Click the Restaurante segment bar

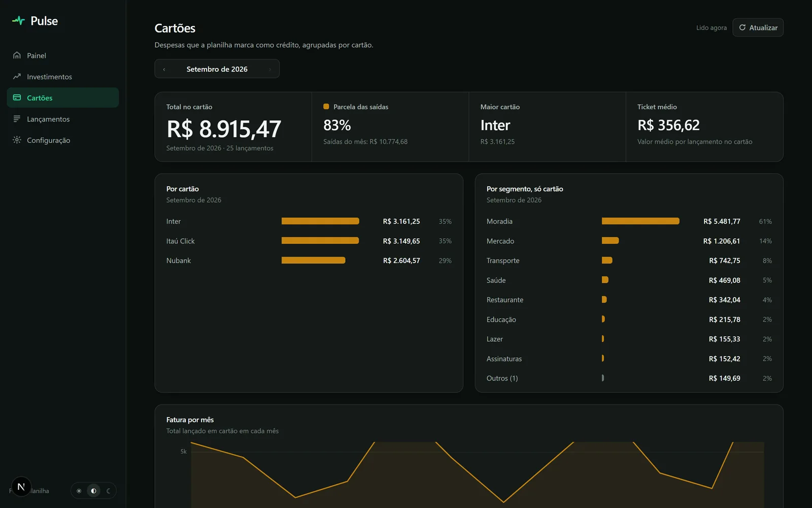[x=604, y=300]
